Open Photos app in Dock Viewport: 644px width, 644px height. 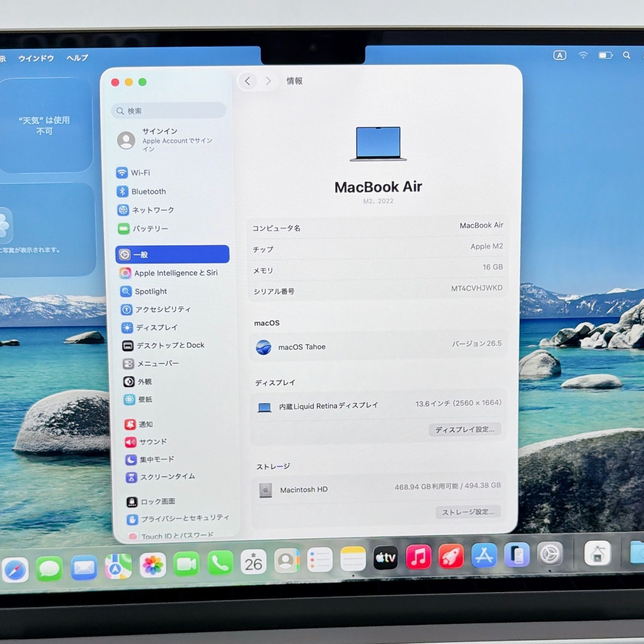[152, 565]
